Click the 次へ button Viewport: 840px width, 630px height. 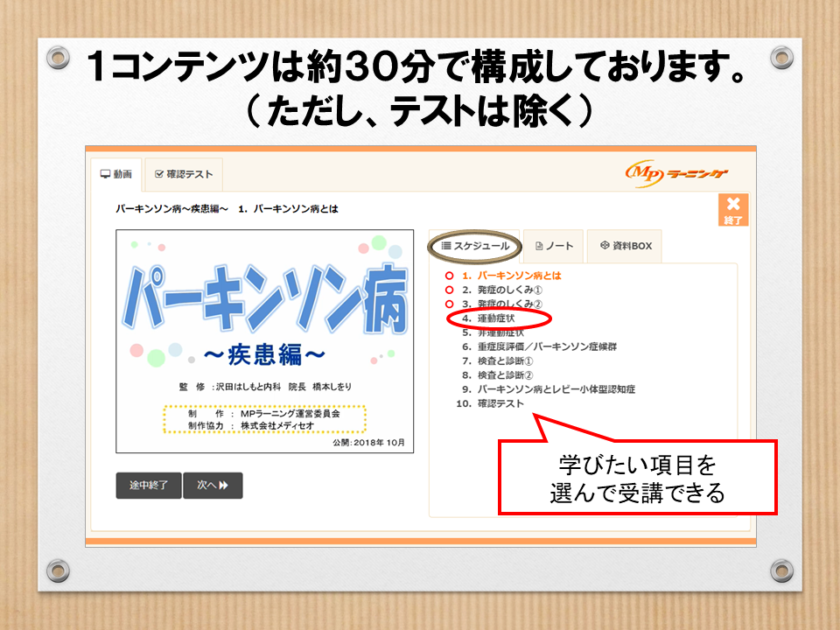(213, 486)
